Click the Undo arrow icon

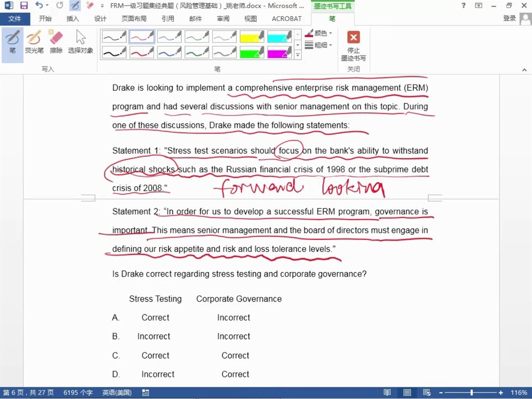[x=39, y=6]
